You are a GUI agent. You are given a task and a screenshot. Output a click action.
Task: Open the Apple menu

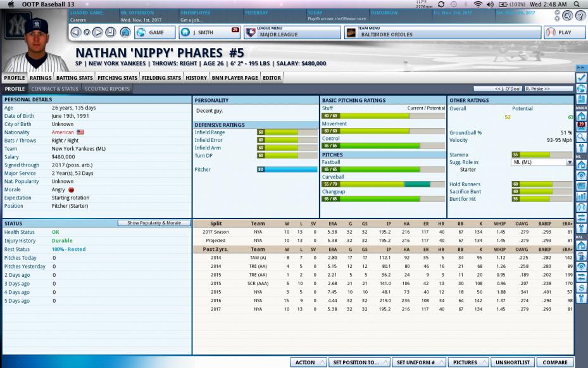click(x=11, y=4)
